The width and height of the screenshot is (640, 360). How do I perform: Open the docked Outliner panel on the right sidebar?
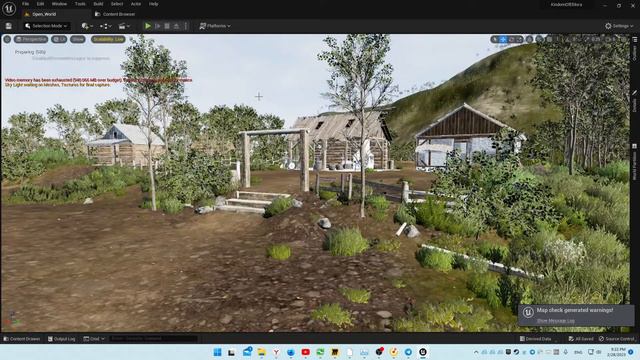(x=635, y=49)
